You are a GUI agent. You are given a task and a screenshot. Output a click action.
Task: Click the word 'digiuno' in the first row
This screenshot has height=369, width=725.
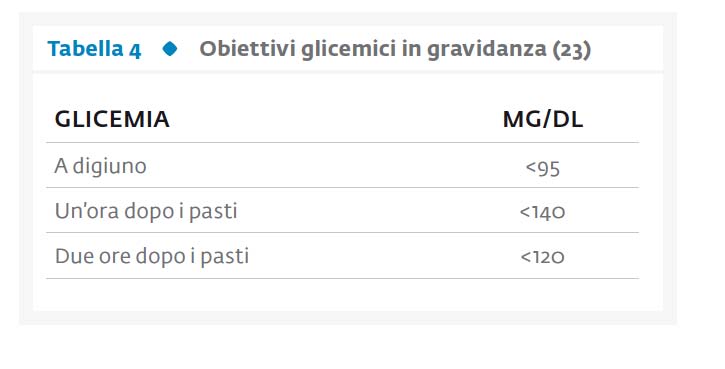[x=110, y=166]
